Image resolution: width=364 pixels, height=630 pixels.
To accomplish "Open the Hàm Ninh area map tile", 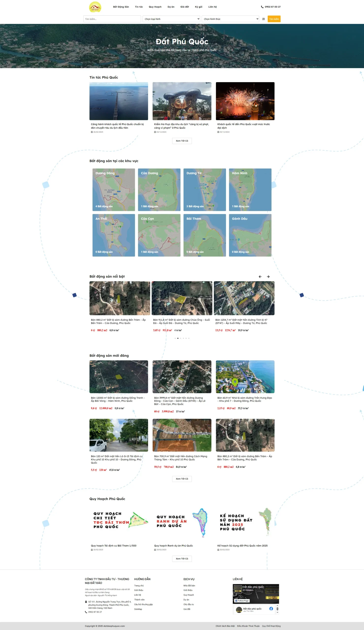I will point(250,190).
